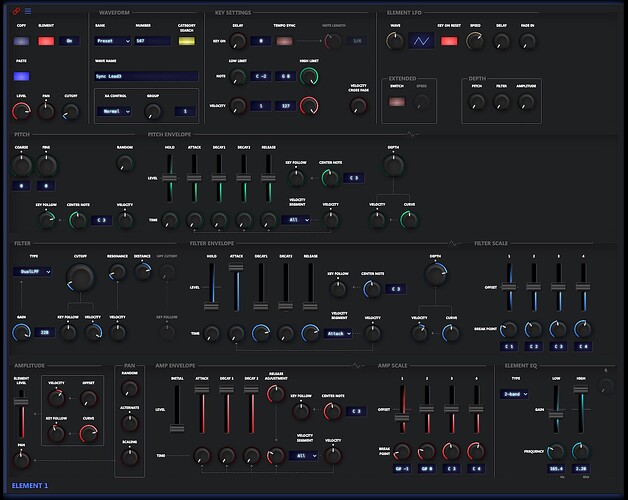The height and width of the screenshot is (500, 628).
Task: Click Amp Scale Offset 1 slider
Action: [402, 409]
